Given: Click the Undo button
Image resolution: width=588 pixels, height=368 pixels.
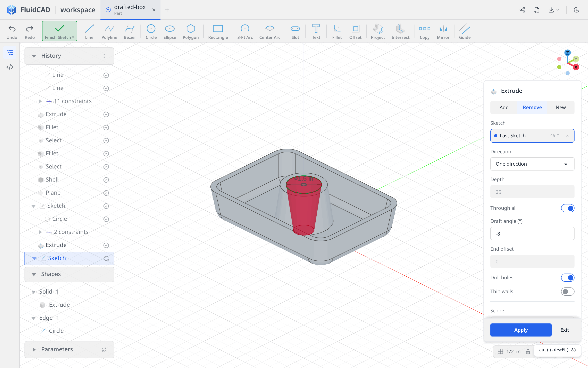Looking at the screenshot, I should coord(12,32).
